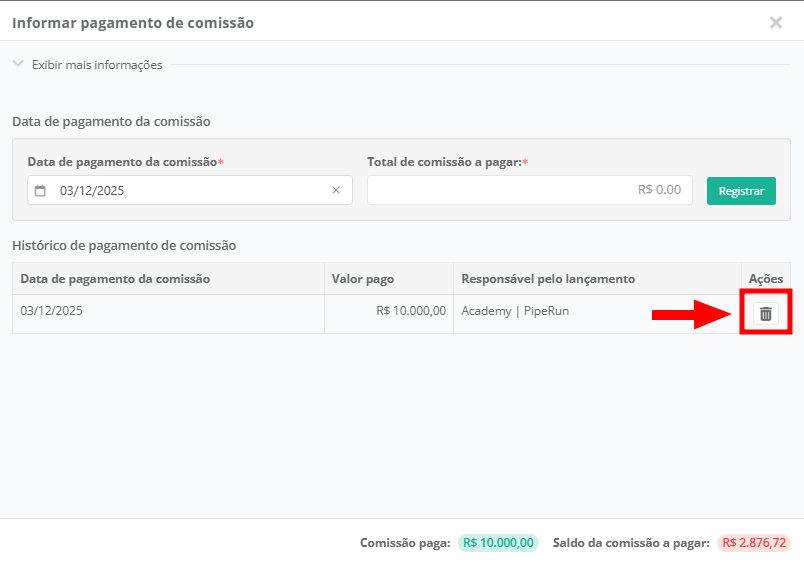Expand the Exibir mais informações chevron
The width and height of the screenshot is (804, 562).
click(x=18, y=64)
